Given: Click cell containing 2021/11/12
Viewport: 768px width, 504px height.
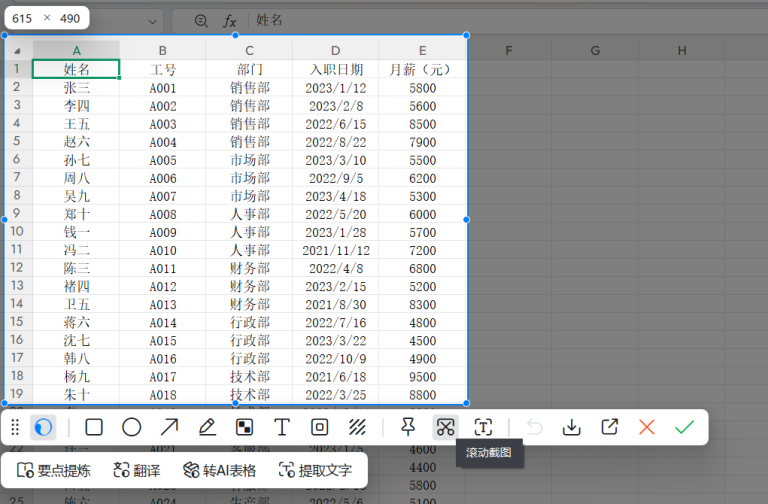Looking at the screenshot, I should click(x=336, y=250).
